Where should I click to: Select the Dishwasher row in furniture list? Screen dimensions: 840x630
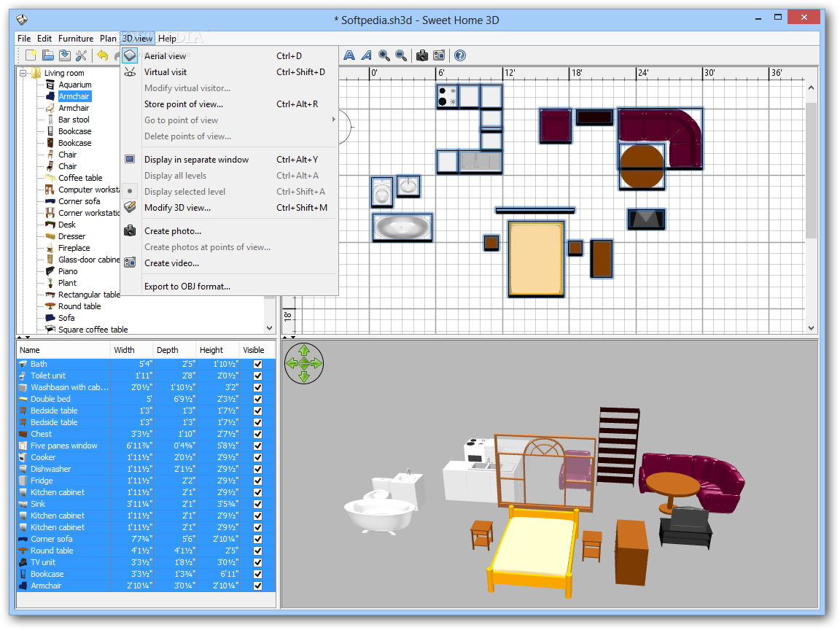146,470
